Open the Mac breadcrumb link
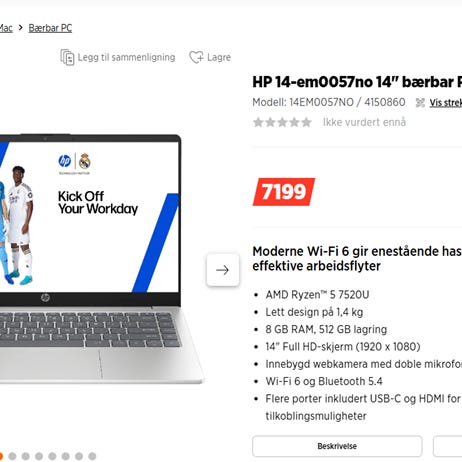The width and height of the screenshot is (462, 462). tap(6, 28)
